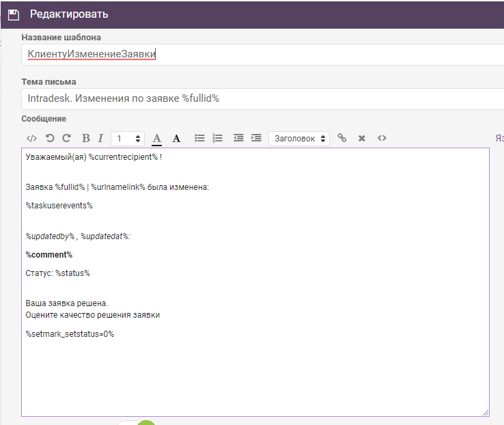Open the font size selector showing 1
Image resolution: width=504 pixels, height=425 pixels.
pyautogui.click(x=128, y=139)
